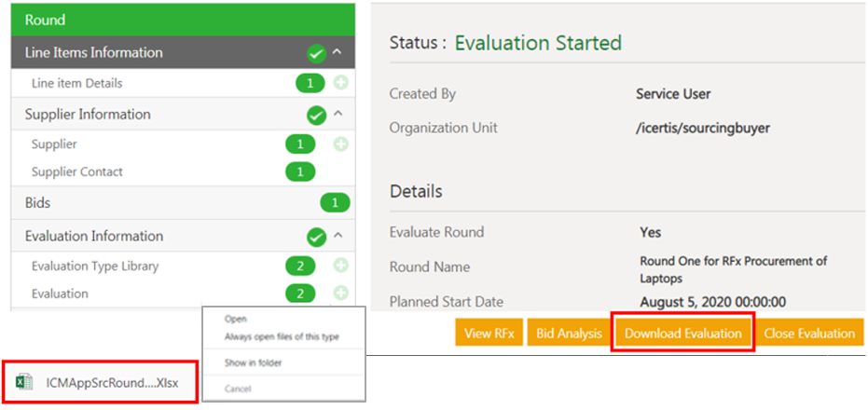Collapse the Line Items Information section

pos(338,53)
